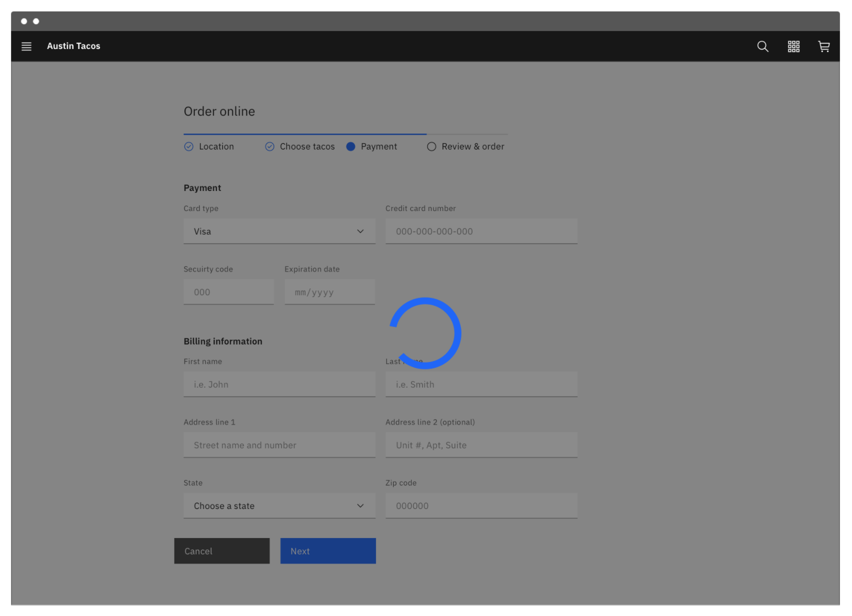View the shopping cart
The height and width of the screenshot is (616, 852).
(x=823, y=46)
